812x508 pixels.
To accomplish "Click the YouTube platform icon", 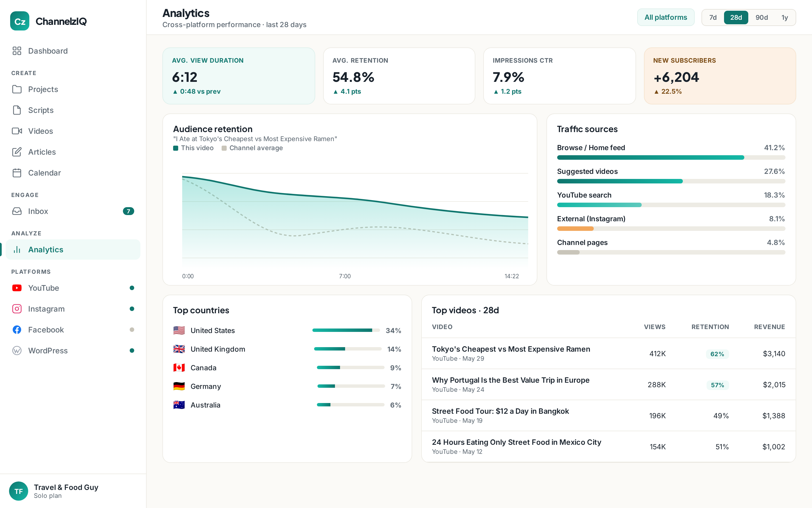I will (x=17, y=288).
